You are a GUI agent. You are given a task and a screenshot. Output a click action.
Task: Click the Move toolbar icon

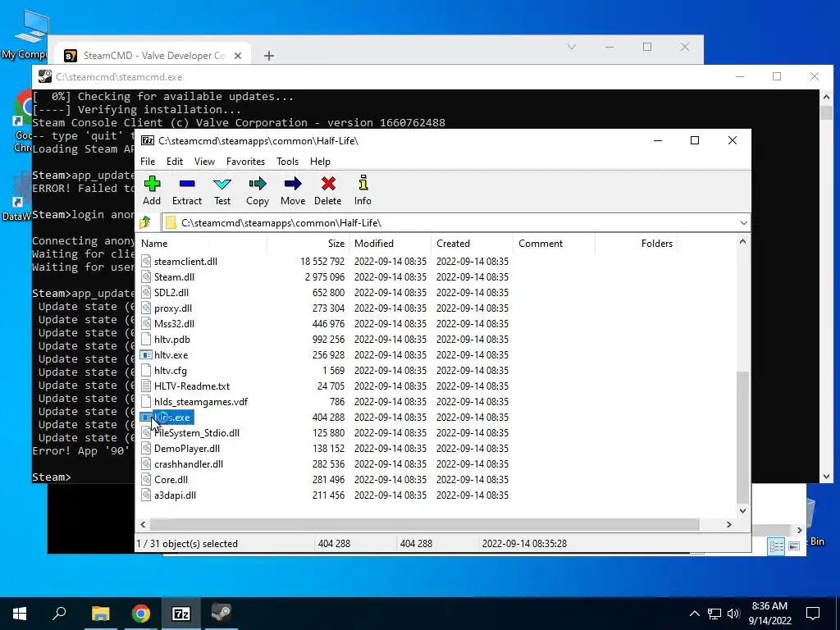pyautogui.click(x=293, y=184)
